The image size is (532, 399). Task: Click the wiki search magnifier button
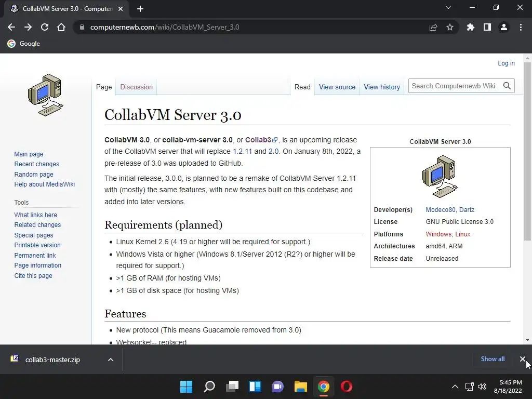(x=507, y=86)
